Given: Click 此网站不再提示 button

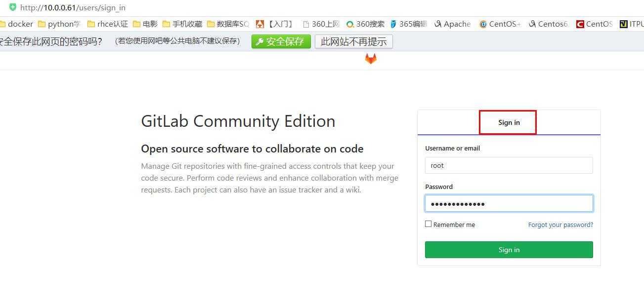Looking at the screenshot, I should (353, 41).
